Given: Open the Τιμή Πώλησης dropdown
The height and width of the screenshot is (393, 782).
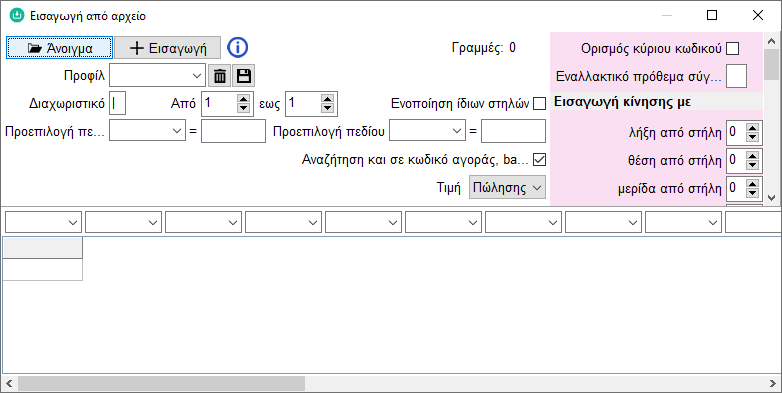Looking at the screenshot, I should tap(507, 188).
